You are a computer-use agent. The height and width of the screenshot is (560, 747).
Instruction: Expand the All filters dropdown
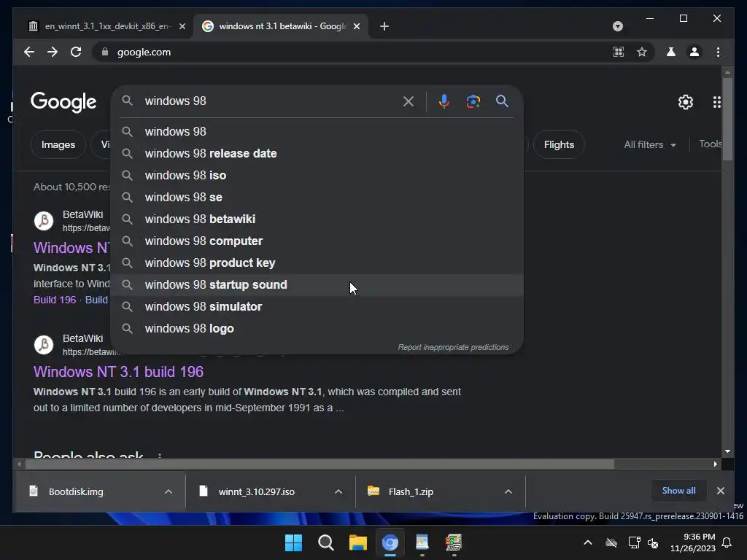(650, 145)
